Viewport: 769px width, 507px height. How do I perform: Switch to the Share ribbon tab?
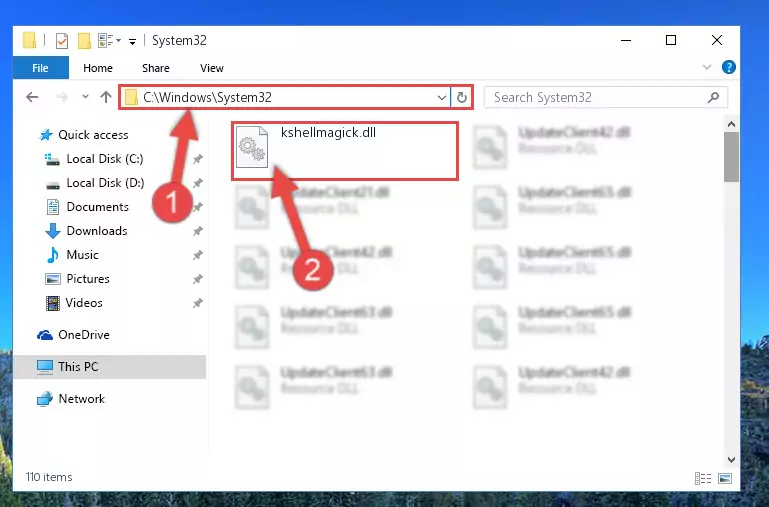pos(155,68)
